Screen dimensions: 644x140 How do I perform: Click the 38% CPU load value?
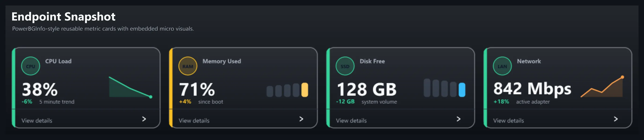coord(40,89)
